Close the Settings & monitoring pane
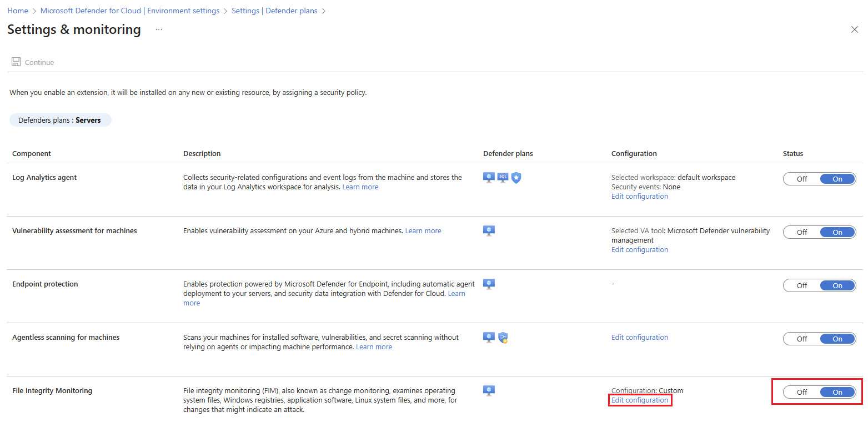868x422 pixels. [855, 29]
